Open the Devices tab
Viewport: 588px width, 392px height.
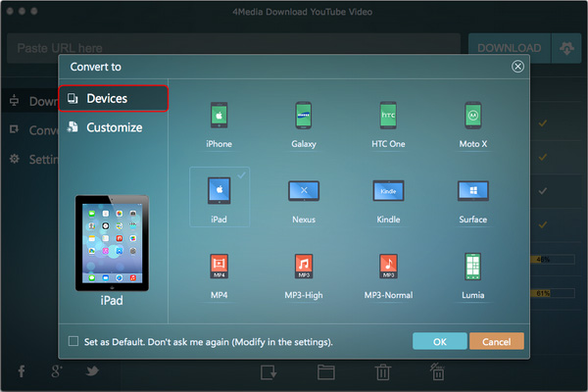pos(113,99)
